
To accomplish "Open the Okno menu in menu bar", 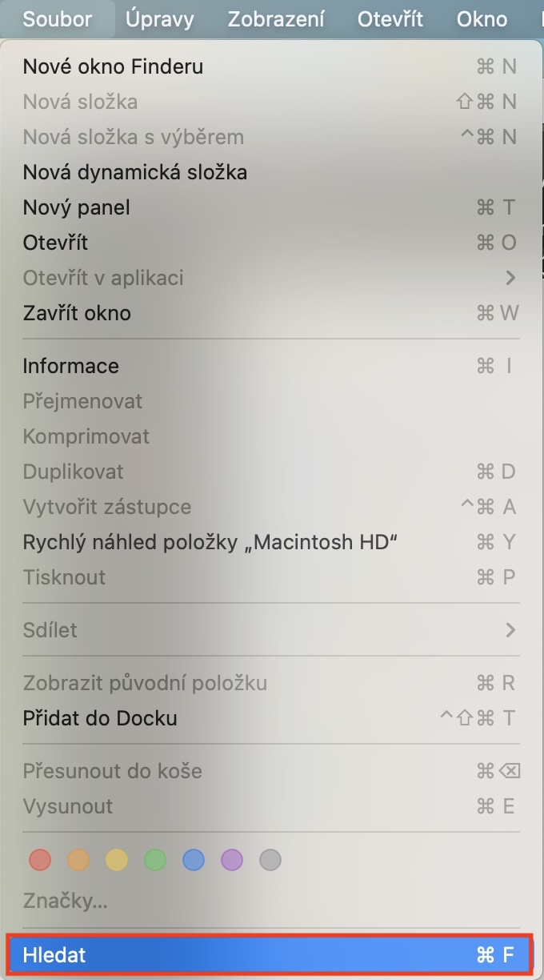I will [482, 18].
